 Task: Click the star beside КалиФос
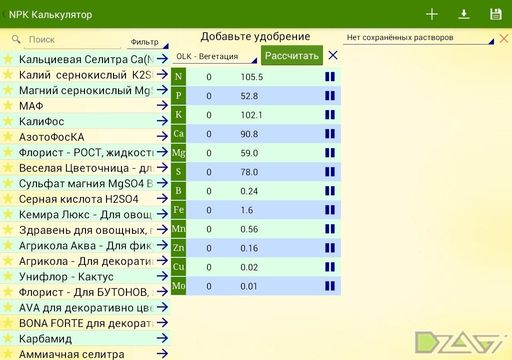8,121
